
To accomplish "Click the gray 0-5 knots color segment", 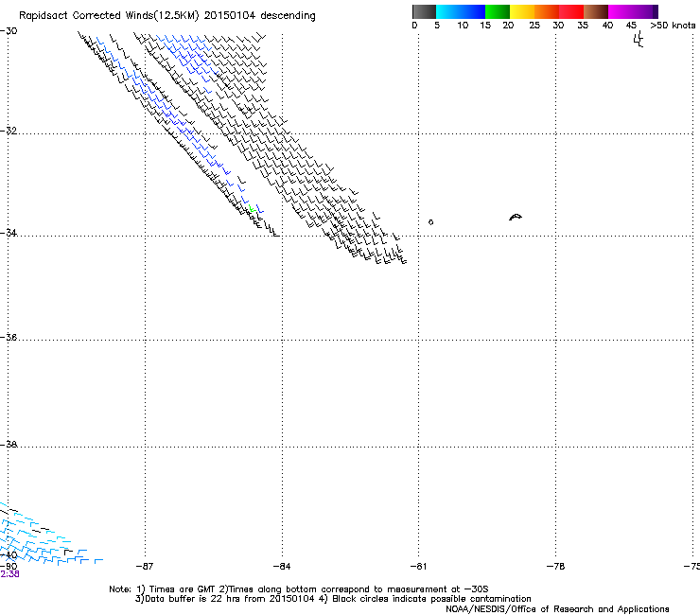I will 424,11.
